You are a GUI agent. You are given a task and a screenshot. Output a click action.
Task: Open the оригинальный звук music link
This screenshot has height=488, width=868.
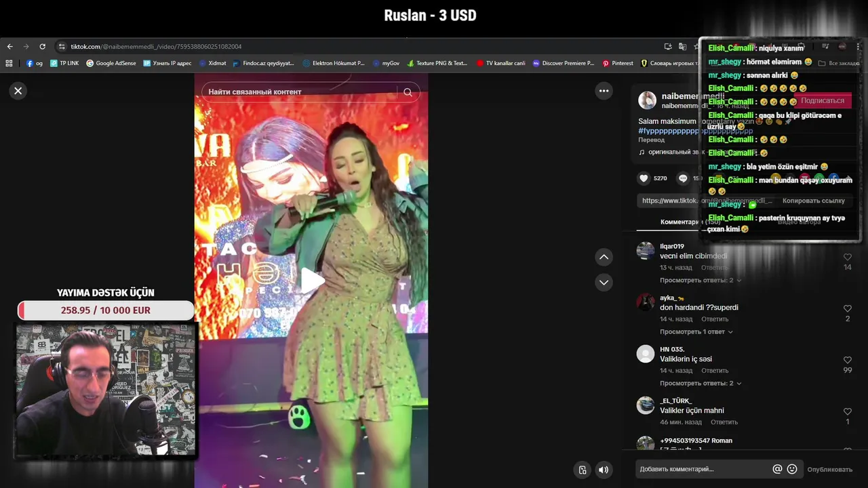(671, 152)
